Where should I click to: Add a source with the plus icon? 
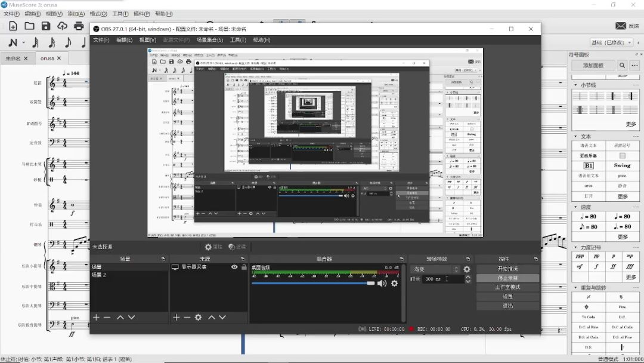176,318
